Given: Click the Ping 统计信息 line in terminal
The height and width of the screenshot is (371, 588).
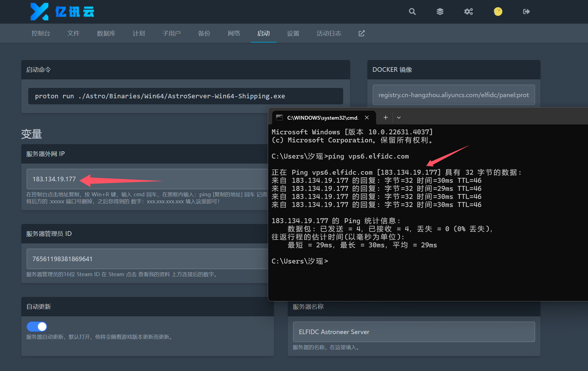Looking at the screenshot, I should tap(336, 221).
